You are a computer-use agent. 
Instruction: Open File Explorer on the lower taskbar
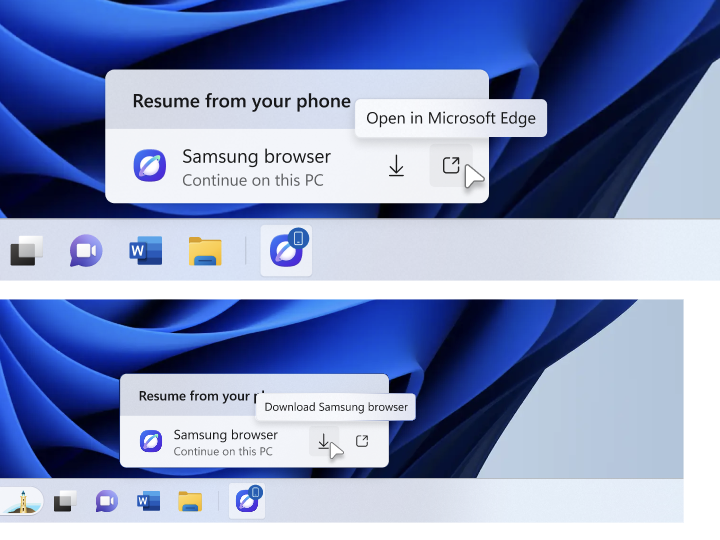coord(190,501)
